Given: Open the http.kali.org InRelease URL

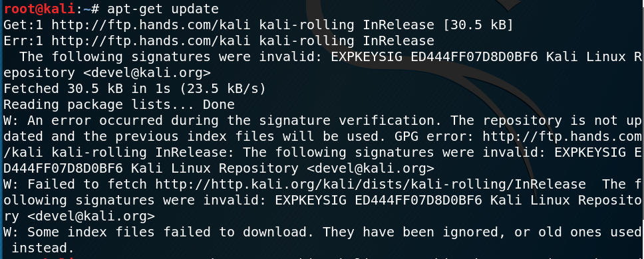Looking at the screenshot, I should (x=371, y=185).
